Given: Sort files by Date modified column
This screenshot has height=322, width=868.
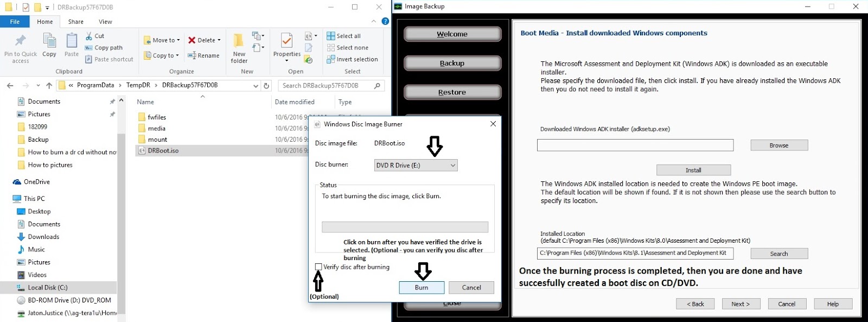Looking at the screenshot, I should [295, 102].
